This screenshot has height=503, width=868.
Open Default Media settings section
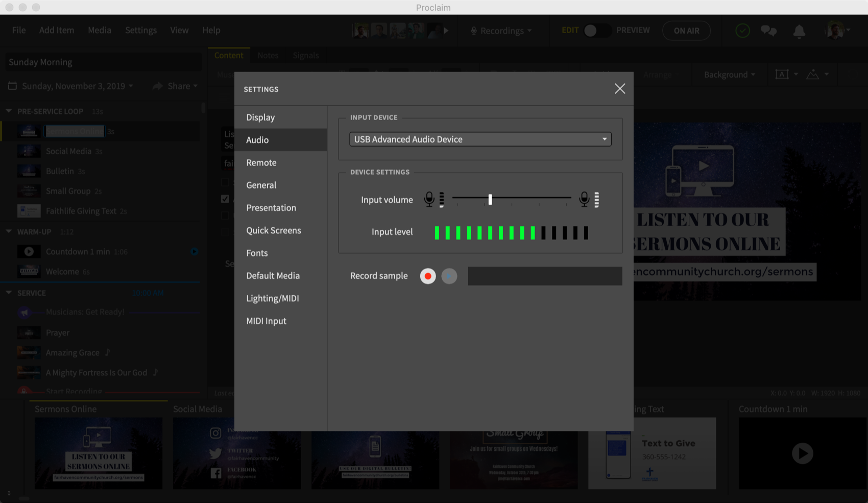[x=280, y=276]
